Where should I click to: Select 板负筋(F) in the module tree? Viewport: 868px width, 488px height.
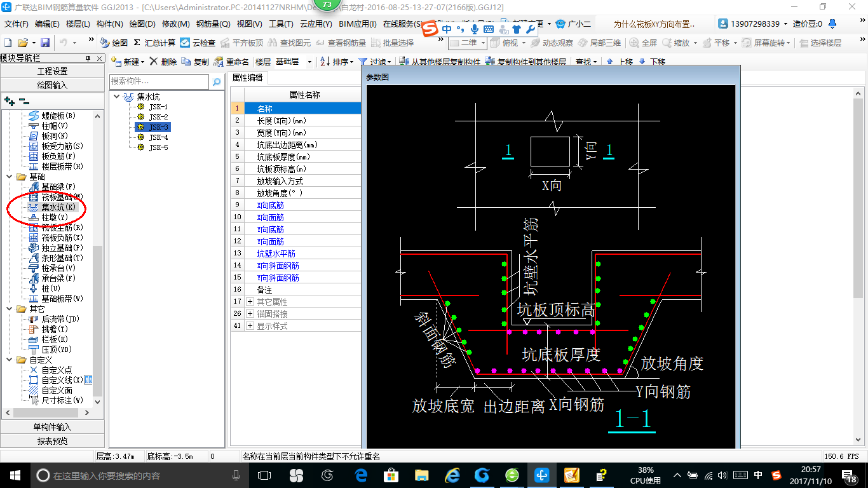(58, 156)
